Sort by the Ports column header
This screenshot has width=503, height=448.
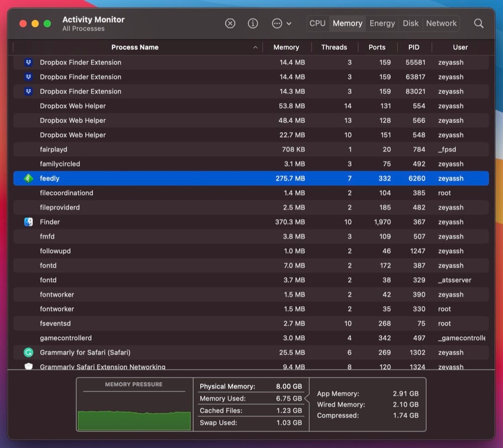click(x=377, y=47)
